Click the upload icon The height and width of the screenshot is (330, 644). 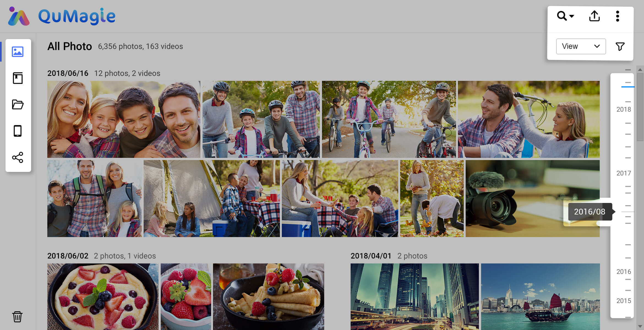594,16
